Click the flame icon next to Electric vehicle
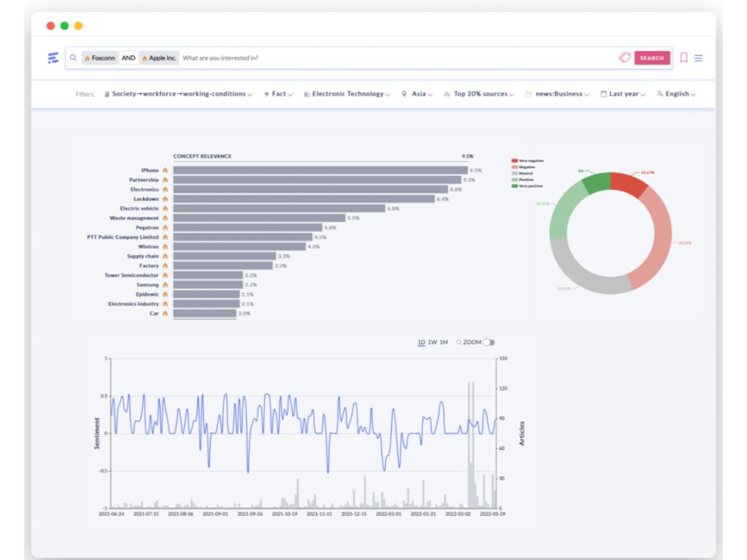Image resolution: width=747 pixels, height=560 pixels. pyautogui.click(x=165, y=208)
